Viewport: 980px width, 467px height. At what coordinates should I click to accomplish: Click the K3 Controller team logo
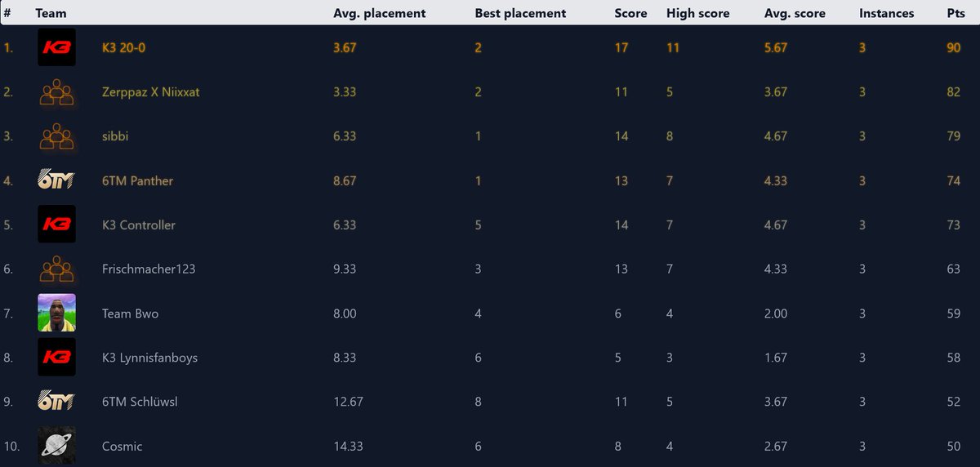coord(56,225)
